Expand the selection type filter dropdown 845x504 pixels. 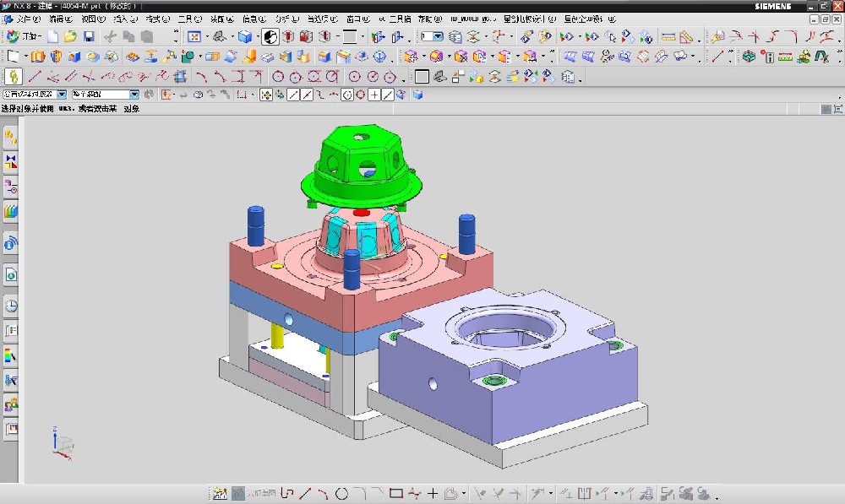(x=61, y=95)
